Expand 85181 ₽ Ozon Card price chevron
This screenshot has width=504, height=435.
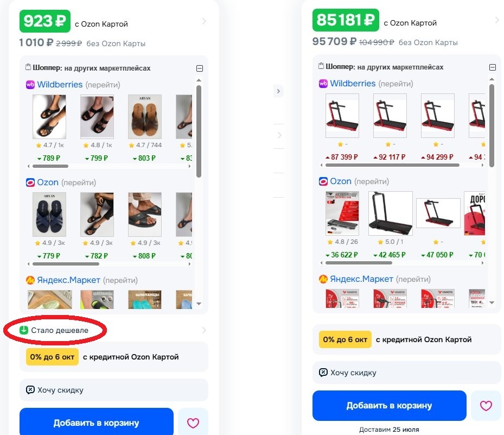pos(497,20)
